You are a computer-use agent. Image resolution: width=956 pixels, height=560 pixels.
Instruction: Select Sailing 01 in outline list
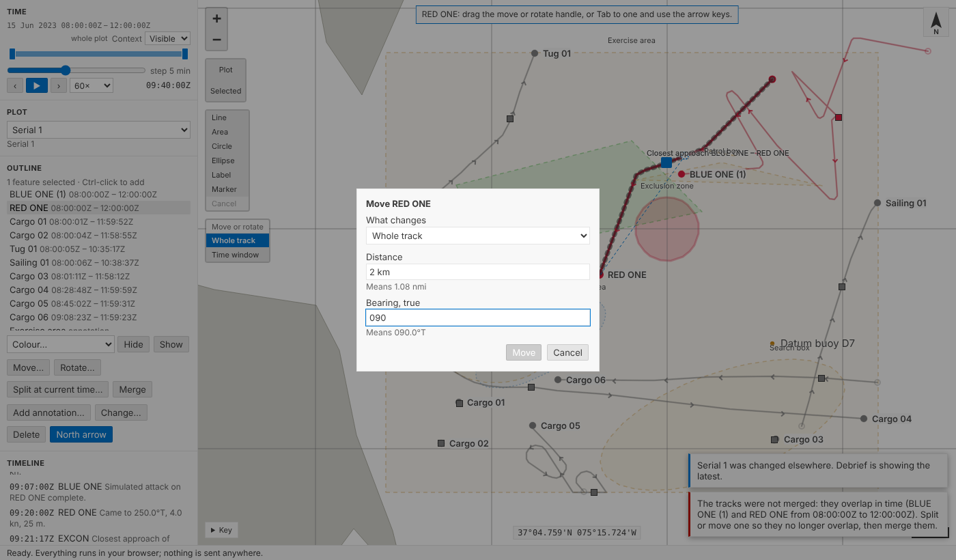(98, 262)
